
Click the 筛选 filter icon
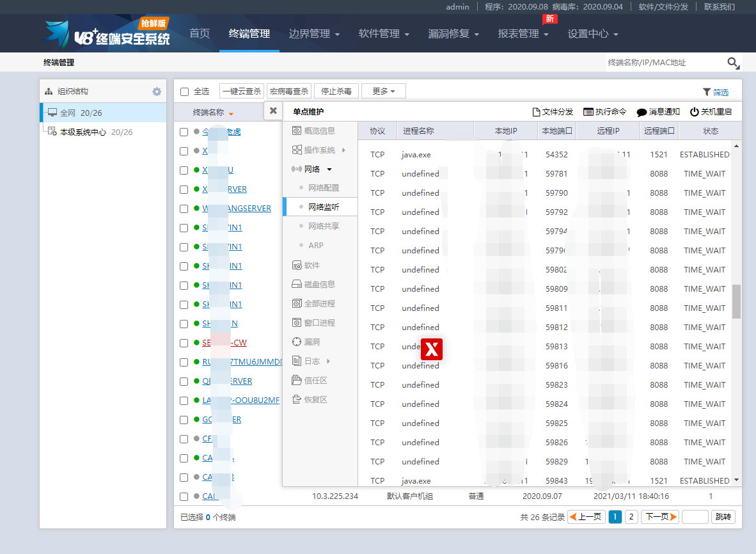[x=706, y=92]
